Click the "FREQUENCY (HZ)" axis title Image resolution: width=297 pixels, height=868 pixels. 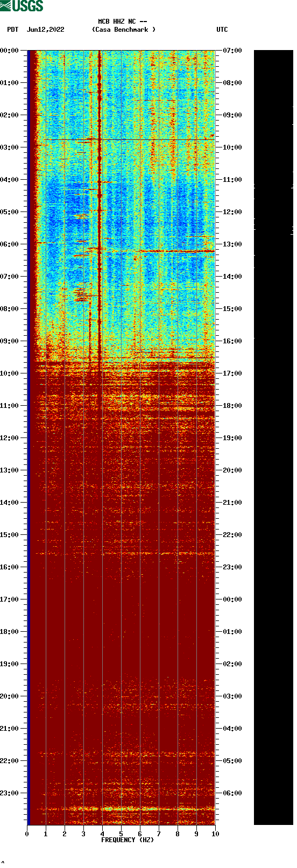128,840
